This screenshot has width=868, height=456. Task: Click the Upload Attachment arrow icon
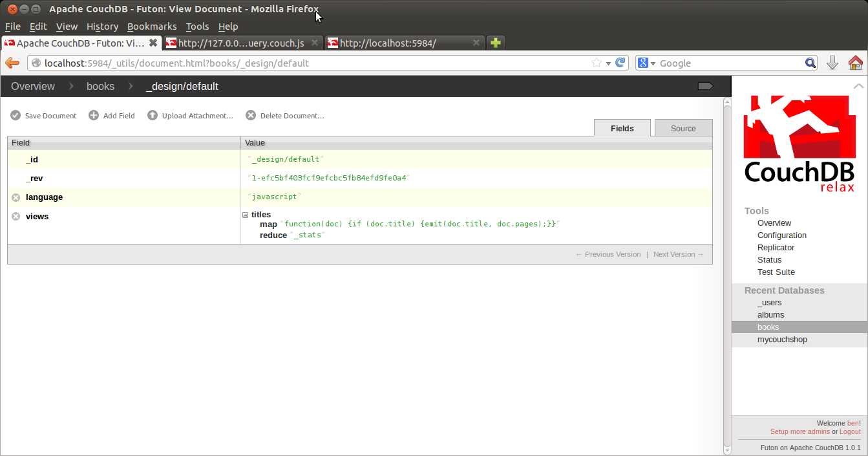tap(153, 115)
